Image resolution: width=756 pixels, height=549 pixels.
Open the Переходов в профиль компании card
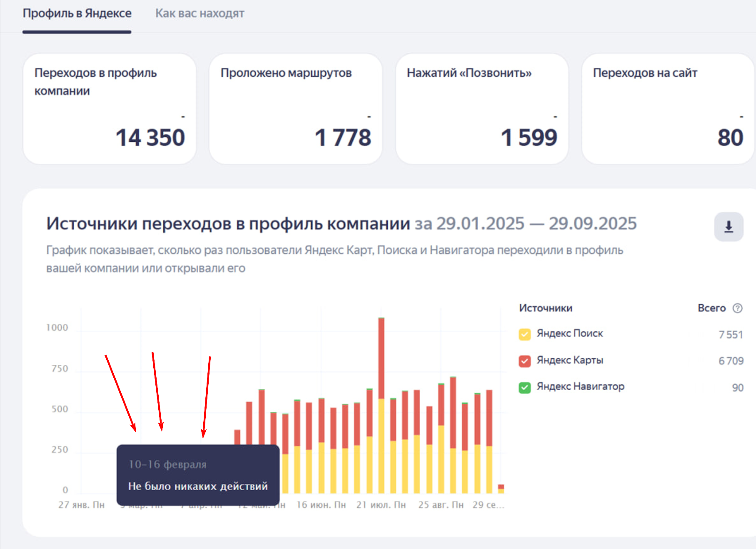coord(110,109)
